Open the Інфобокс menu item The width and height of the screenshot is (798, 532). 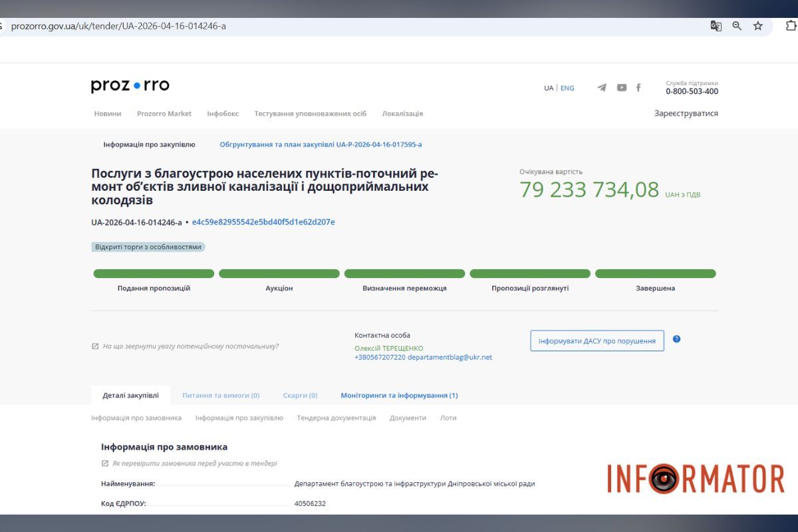pos(223,114)
